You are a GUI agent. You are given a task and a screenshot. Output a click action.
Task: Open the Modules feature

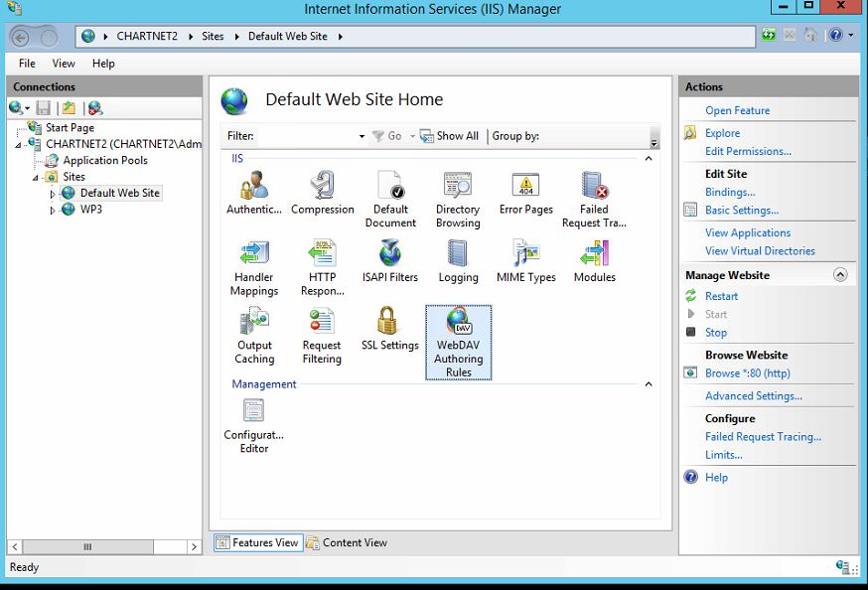click(594, 261)
